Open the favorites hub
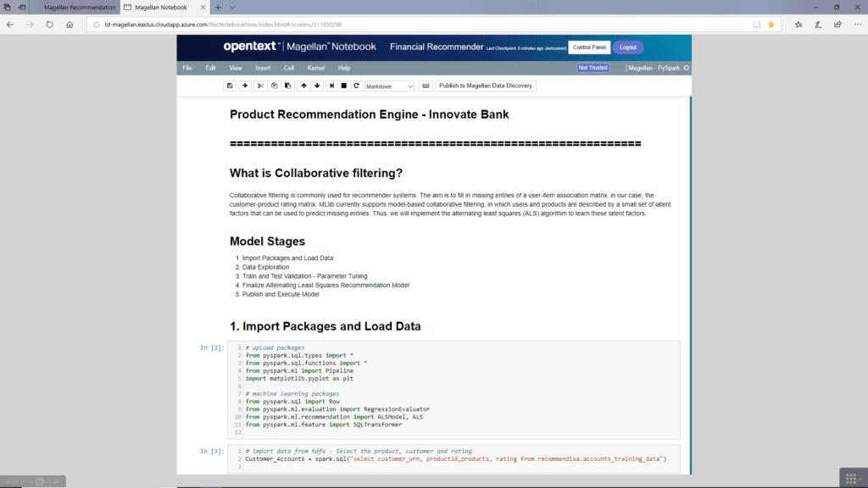This screenshot has width=868, height=488. 798,25
